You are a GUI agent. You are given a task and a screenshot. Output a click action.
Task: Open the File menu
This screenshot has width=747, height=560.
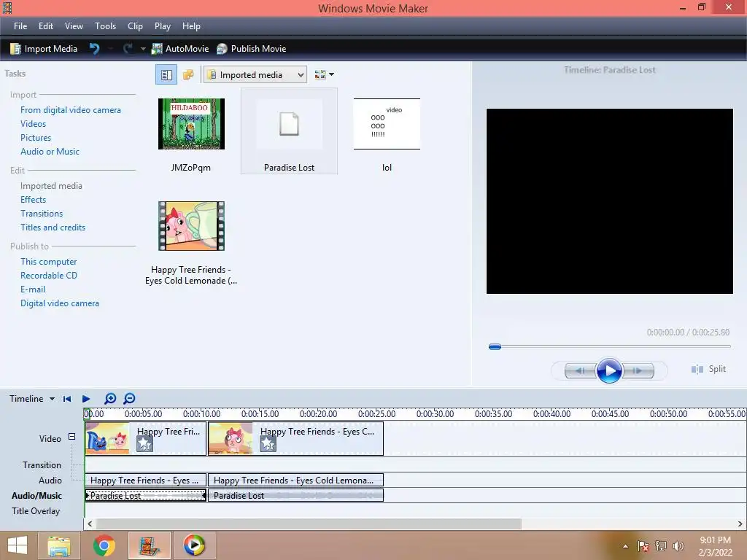pyautogui.click(x=20, y=26)
